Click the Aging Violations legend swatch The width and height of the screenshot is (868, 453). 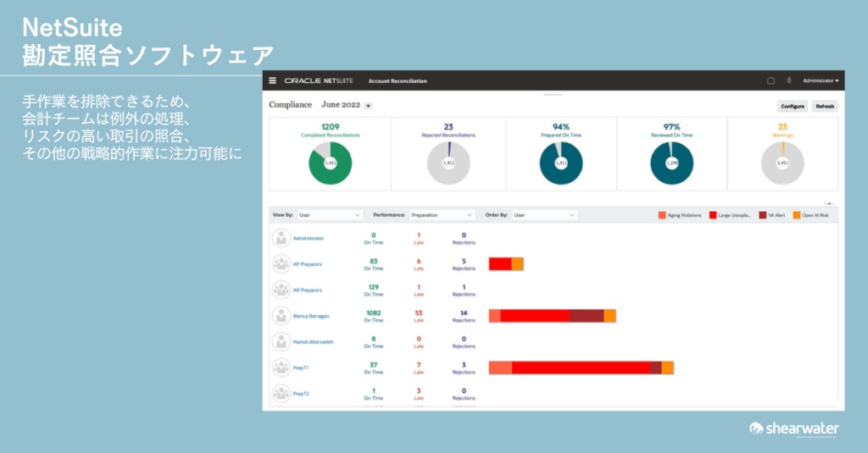pos(662,215)
